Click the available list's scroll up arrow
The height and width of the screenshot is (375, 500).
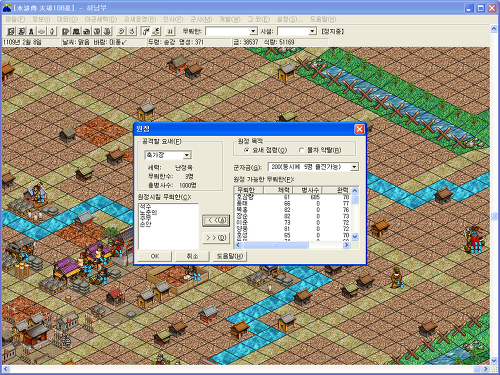pyautogui.click(x=355, y=191)
